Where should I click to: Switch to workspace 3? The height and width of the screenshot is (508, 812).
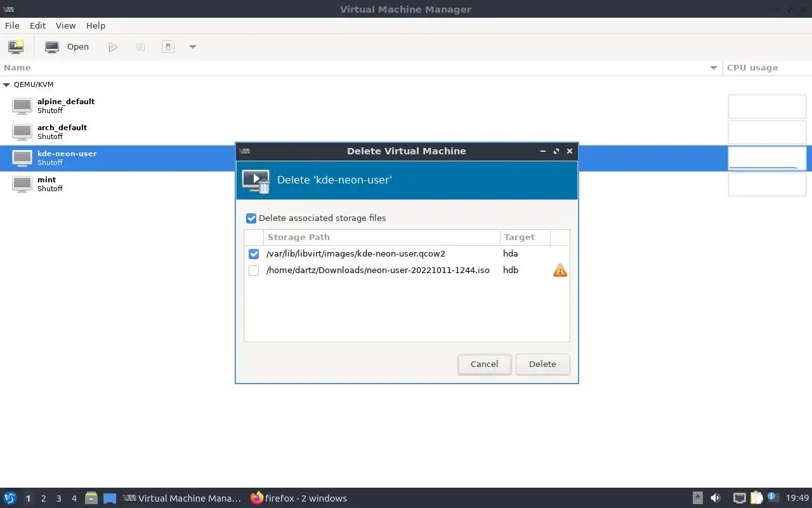coord(58,498)
